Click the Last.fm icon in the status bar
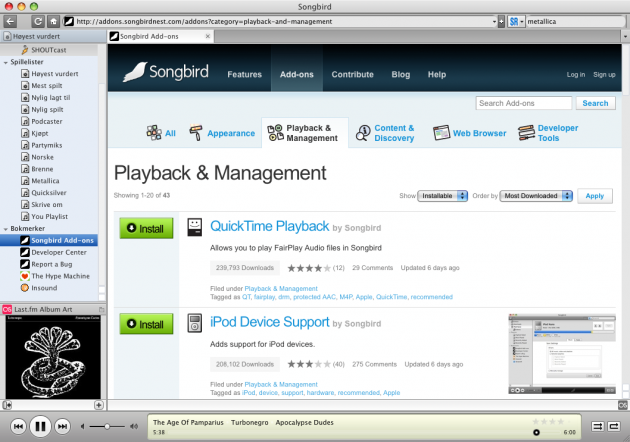This screenshot has width=630, height=442. point(623,405)
